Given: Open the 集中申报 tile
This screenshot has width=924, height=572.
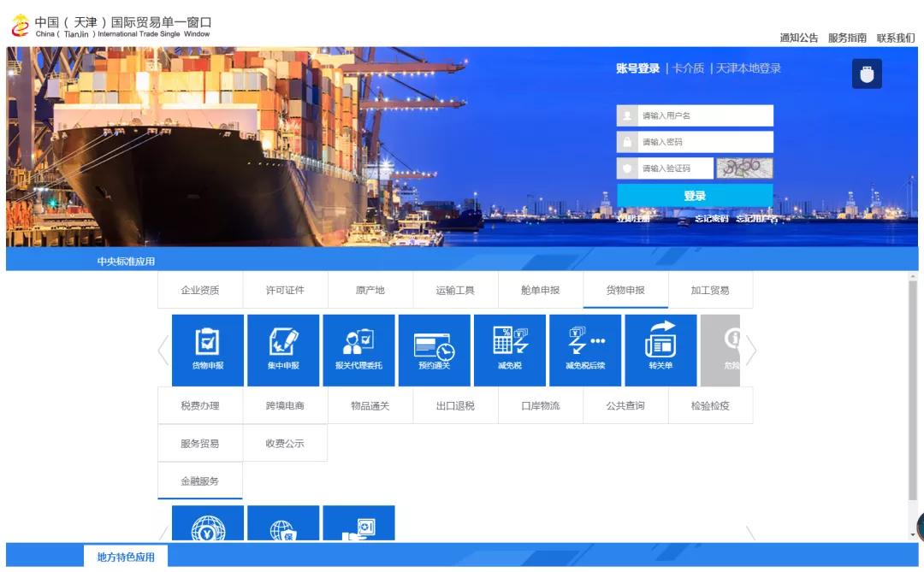Looking at the screenshot, I should [283, 350].
